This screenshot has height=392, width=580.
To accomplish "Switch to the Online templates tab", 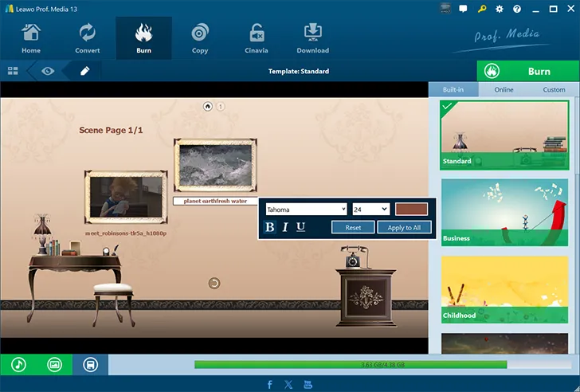I will click(504, 89).
